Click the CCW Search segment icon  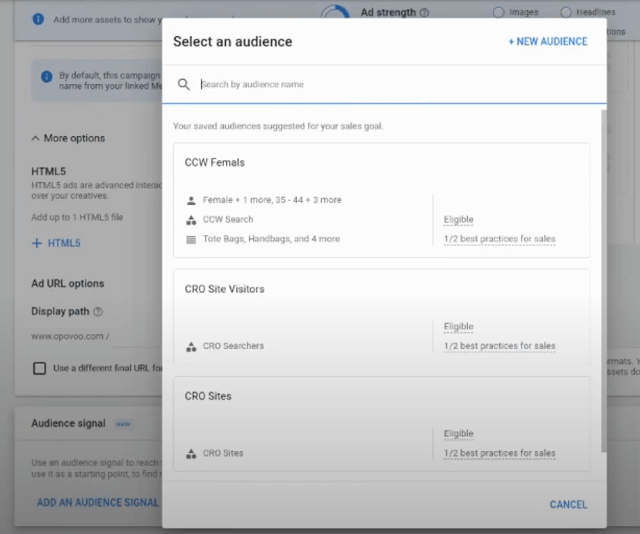pos(191,220)
